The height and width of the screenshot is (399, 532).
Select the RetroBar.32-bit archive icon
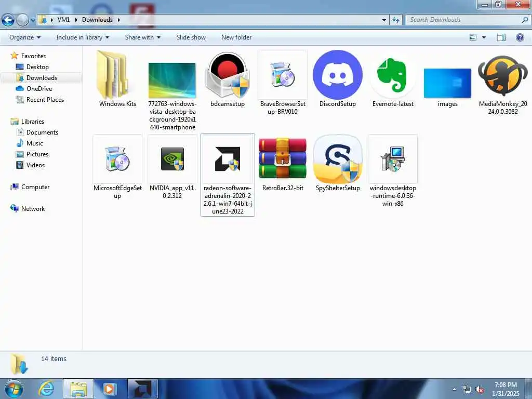tap(283, 158)
